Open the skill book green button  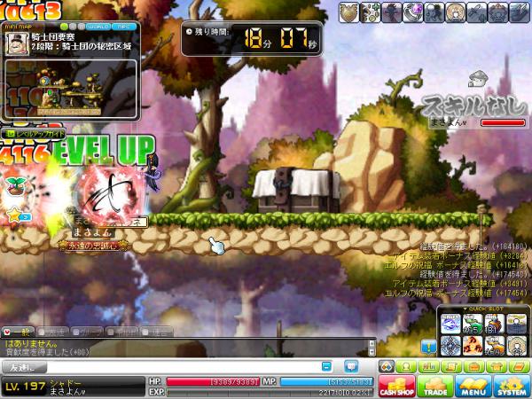coord(518,366)
